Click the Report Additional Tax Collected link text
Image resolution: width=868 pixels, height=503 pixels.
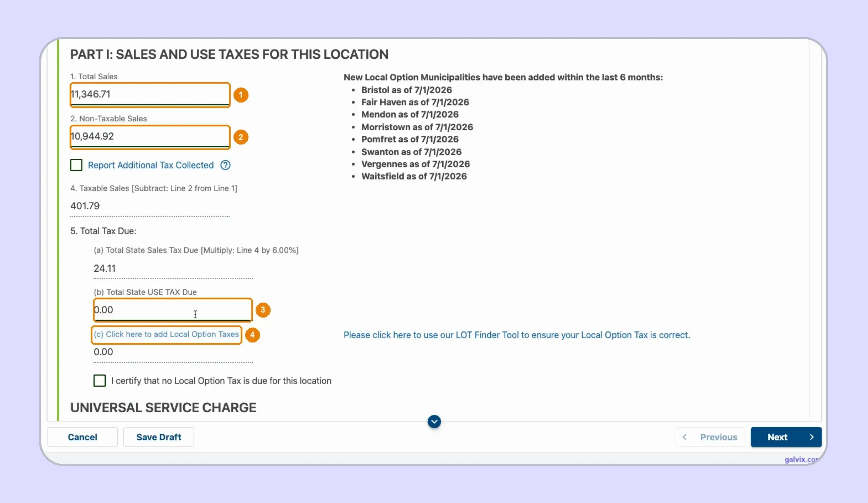(x=151, y=165)
